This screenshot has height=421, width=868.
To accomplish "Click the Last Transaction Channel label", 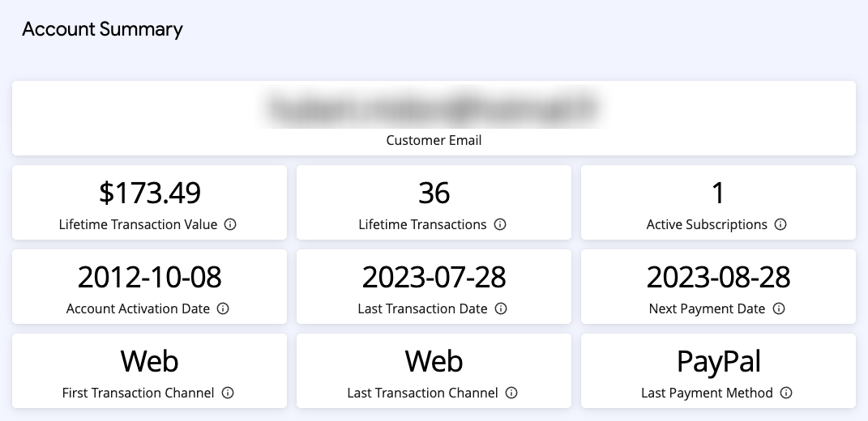I will click(x=422, y=393).
